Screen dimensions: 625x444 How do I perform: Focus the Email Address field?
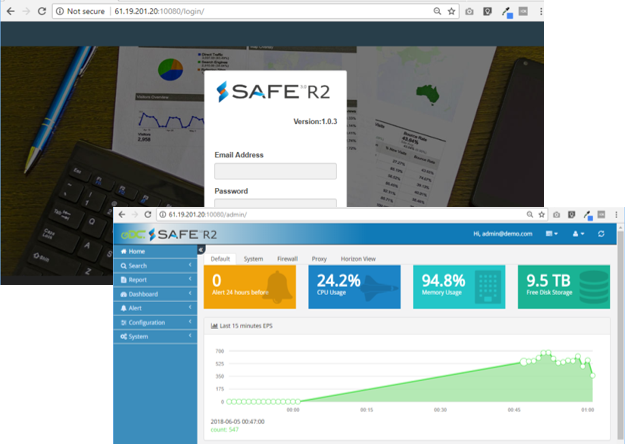click(275, 171)
